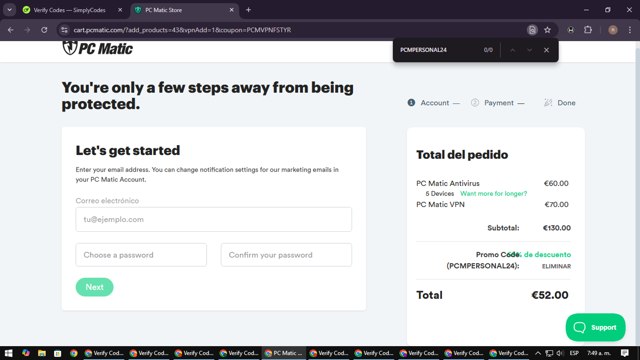Image resolution: width=640 pixels, height=360 pixels.
Task: Close the find bar
Action: 546,50
